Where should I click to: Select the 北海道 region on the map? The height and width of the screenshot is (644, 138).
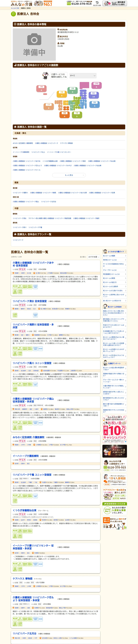tap(96, 86)
